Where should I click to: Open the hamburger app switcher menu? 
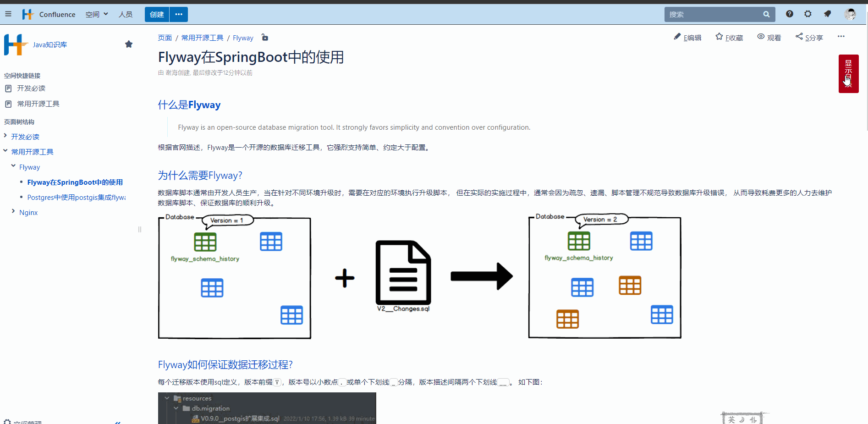click(8, 14)
